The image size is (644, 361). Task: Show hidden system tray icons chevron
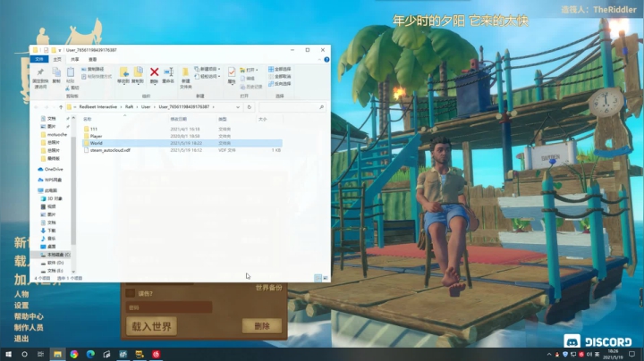(x=549, y=354)
